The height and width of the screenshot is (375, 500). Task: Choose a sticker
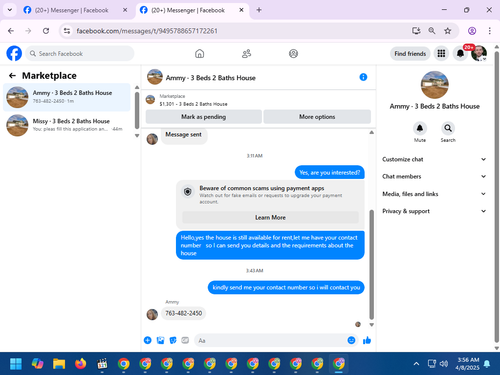[173, 340]
